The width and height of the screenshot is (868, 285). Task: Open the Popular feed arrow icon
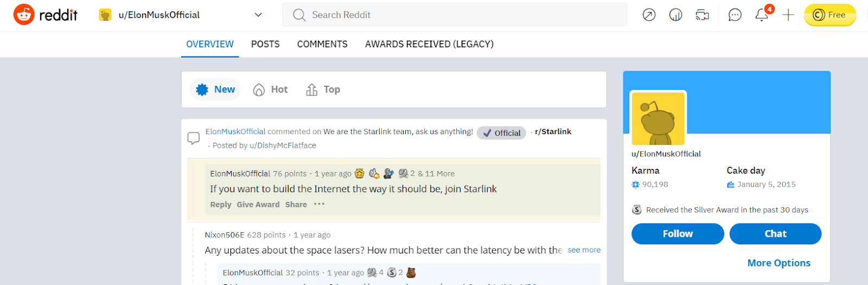649,15
